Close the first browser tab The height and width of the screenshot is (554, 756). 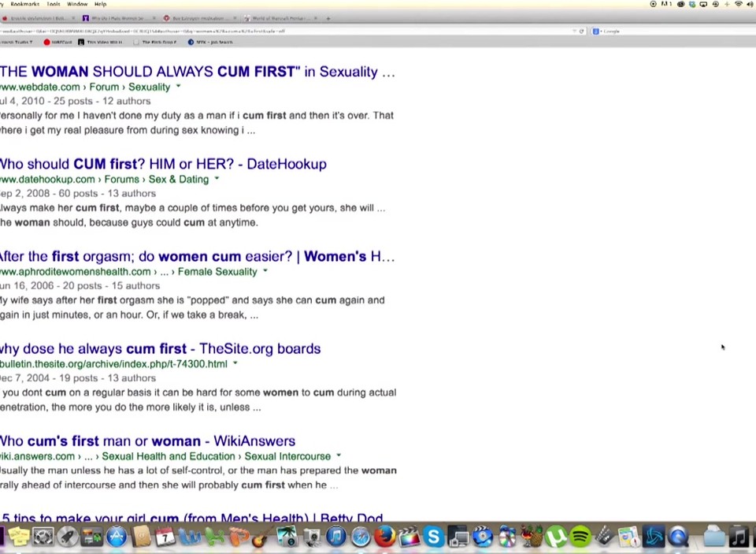coord(73,18)
